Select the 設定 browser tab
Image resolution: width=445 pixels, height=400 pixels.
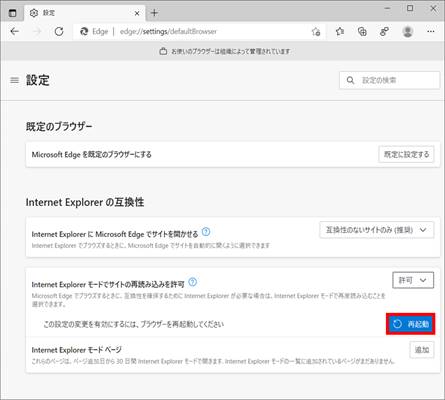pos(85,13)
